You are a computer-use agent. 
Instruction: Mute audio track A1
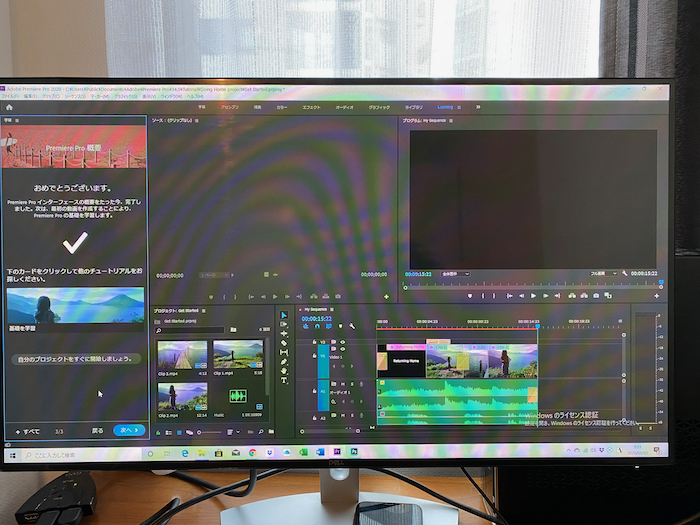coord(343,384)
